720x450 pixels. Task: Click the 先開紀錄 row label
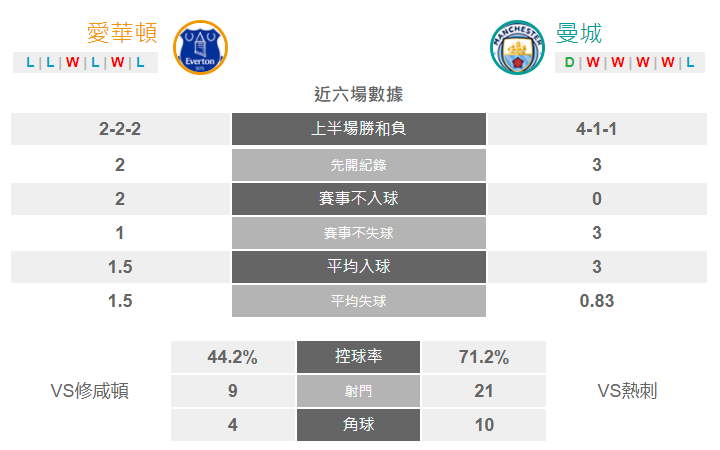coord(359,165)
